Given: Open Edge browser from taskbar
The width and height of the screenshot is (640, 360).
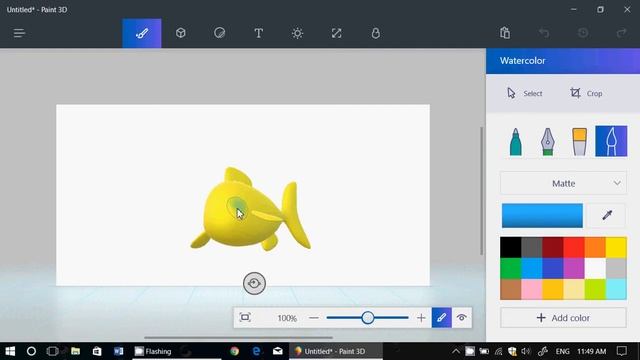Looking at the screenshot, I should [256, 351].
